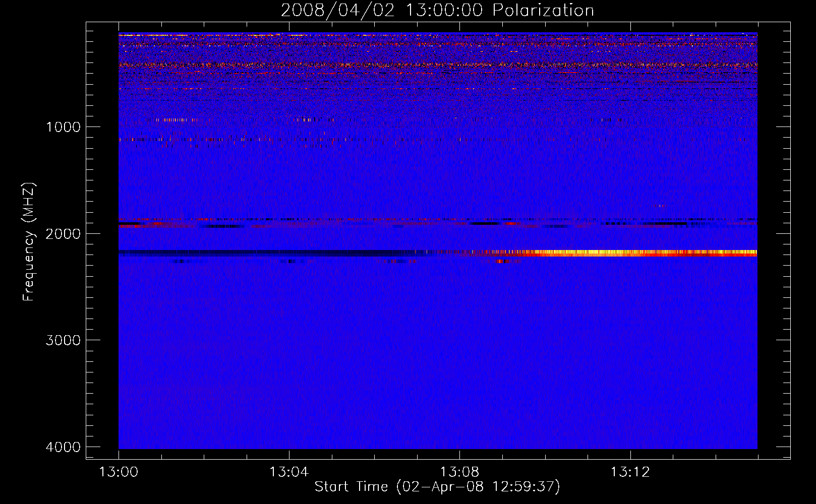Click the 3000 frequency tick label
816x504 pixels.
click(x=63, y=340)
